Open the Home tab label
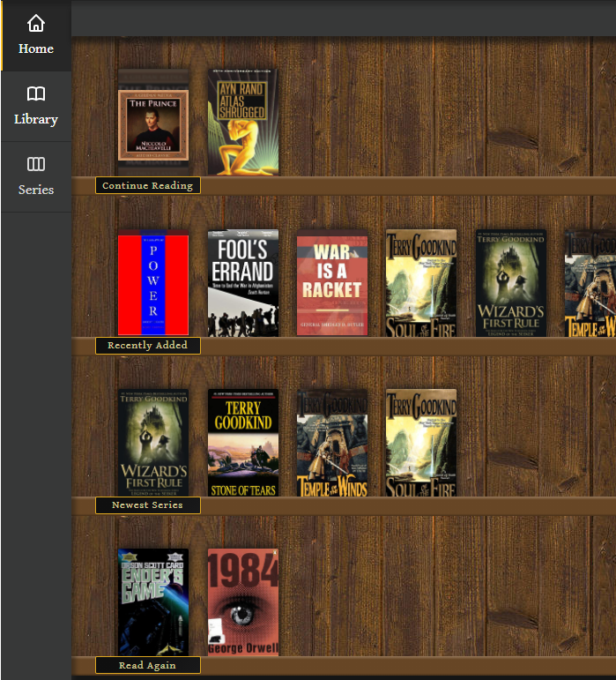The height and width of the screenshot is (680, 616). pos(36,49)
